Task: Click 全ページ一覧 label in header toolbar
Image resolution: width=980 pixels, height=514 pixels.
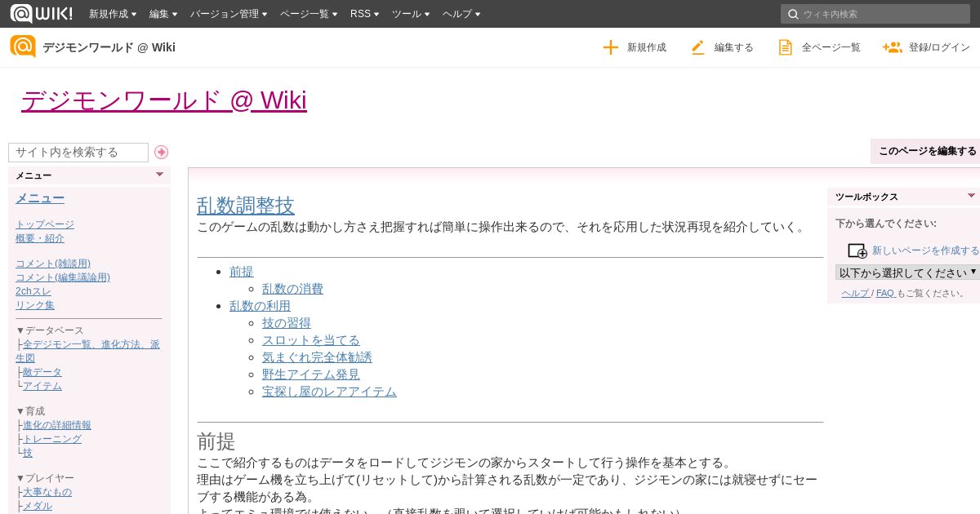Action: (831, 47)
